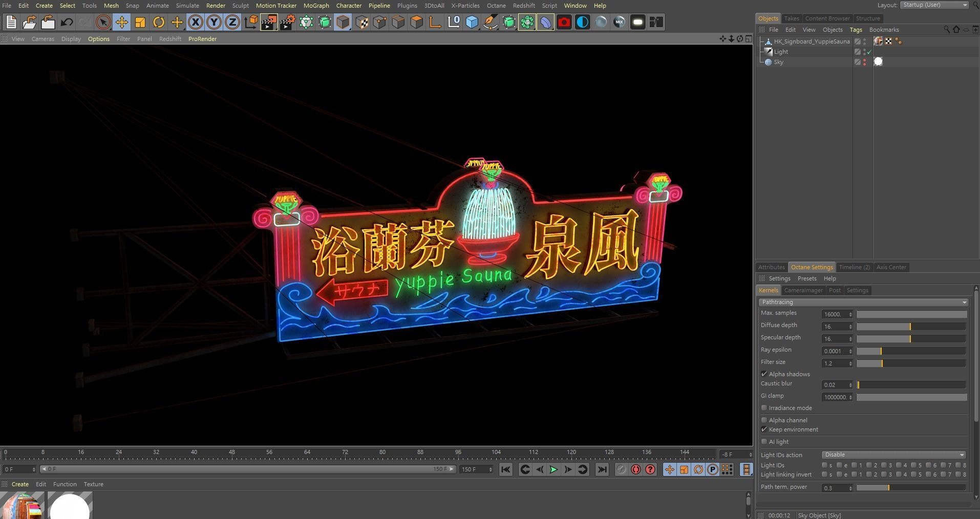
Task: Click Max. samples stepper arrows
Action: pos(850,314)
